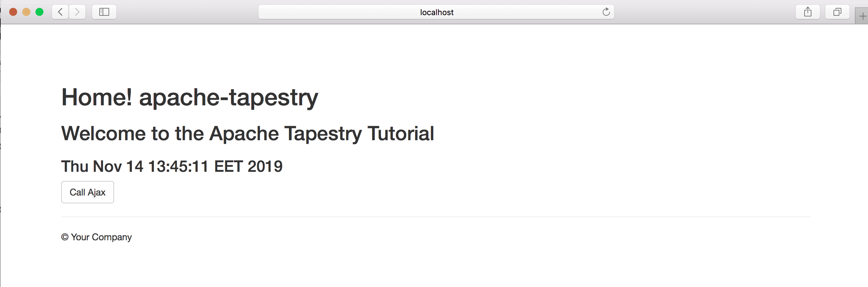Show the Safari sidebar
This screenshot has width=868, height=287.
pos(104,12)
